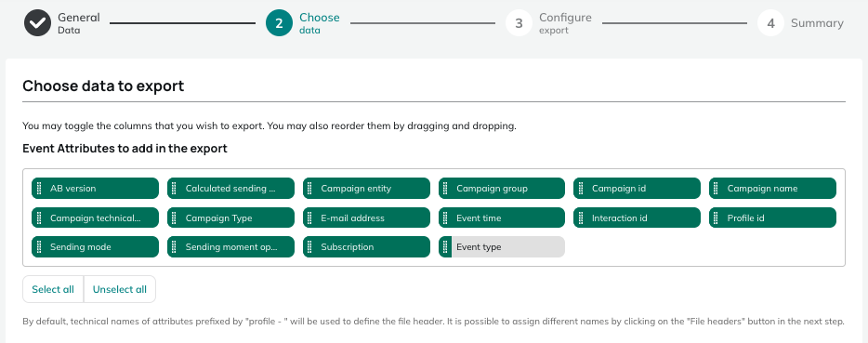Viewport: 868px width, 343px height.
Task: Toggle the Calculated sending column
Action: [230, 189]
